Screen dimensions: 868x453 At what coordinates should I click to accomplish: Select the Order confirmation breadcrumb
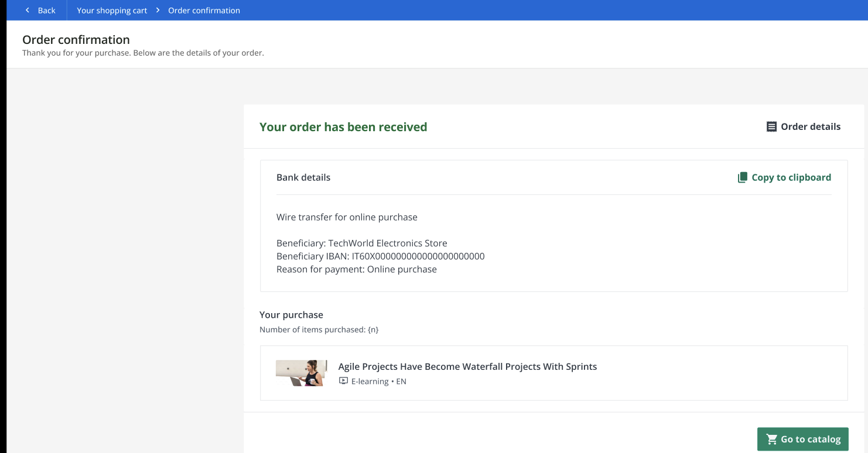[204, 11]
